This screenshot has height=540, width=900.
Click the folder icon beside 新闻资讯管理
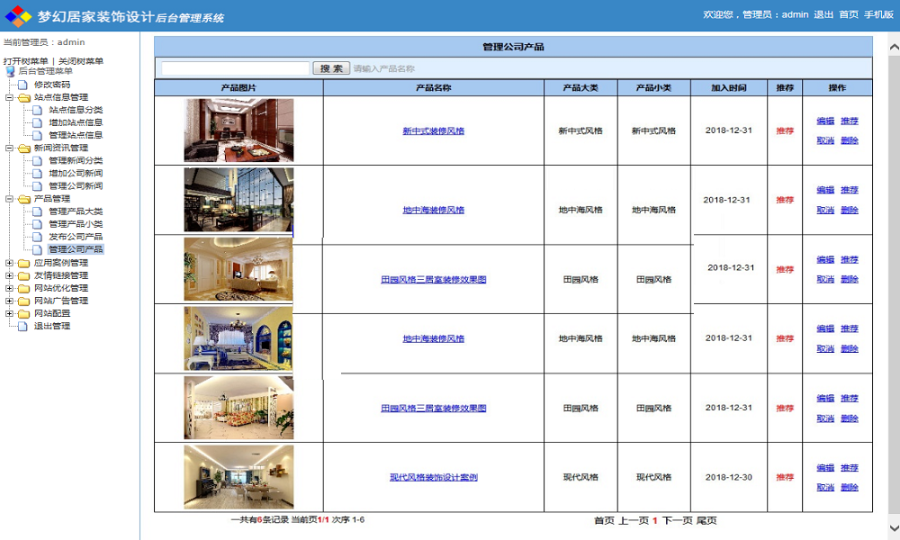24,148
